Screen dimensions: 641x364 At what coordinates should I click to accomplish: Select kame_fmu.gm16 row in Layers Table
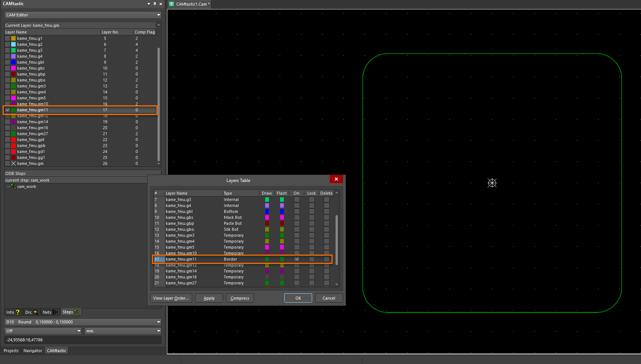244,277
